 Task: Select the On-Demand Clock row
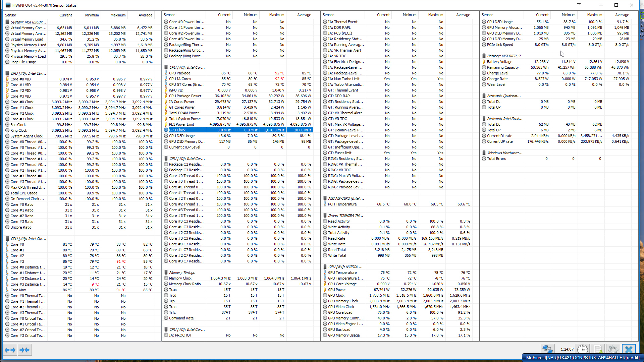pos(79,199)
